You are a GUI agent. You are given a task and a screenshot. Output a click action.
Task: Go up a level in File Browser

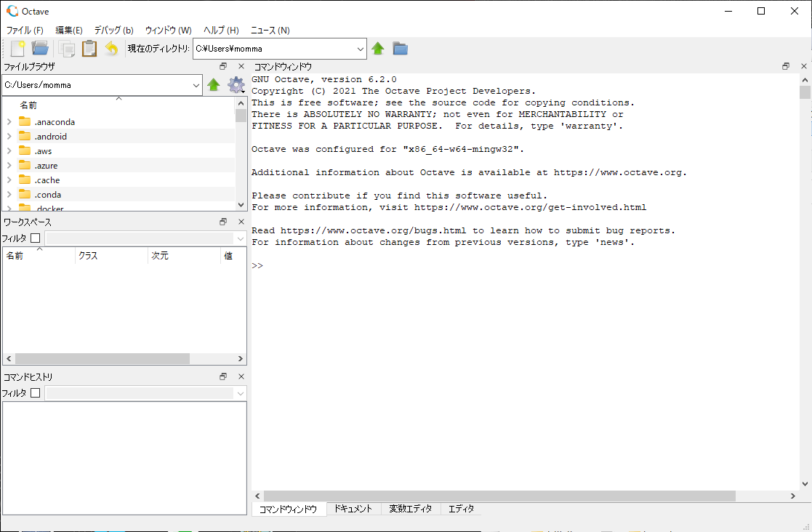213,85
